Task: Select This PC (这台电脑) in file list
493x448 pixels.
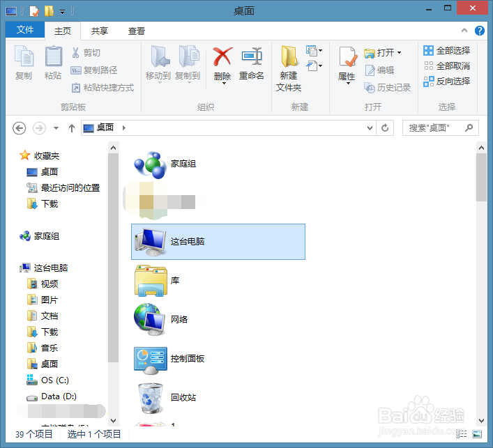Action: coord(218,242)
